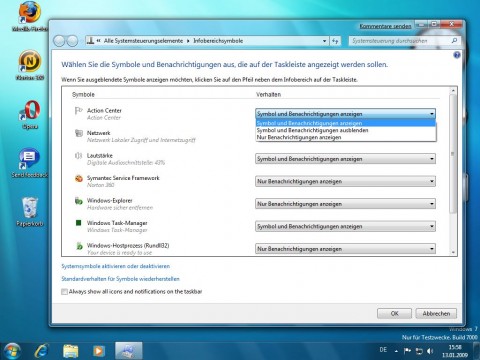Click 'Digitale Audioschnittstelle: 43%' subtitle text

(x=126, y=163)
